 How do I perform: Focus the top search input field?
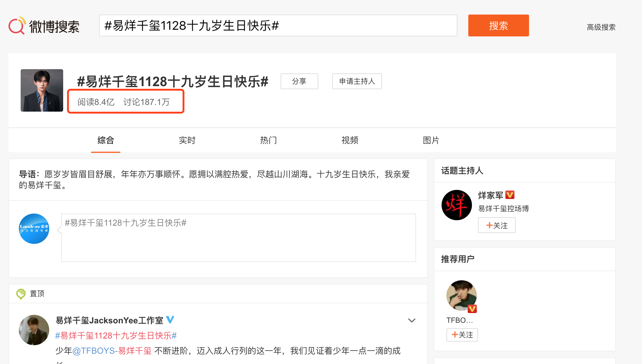[278, 25]
